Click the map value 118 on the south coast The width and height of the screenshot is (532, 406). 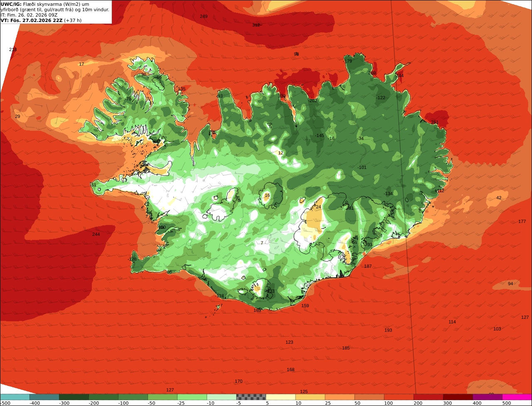point(220,296)
